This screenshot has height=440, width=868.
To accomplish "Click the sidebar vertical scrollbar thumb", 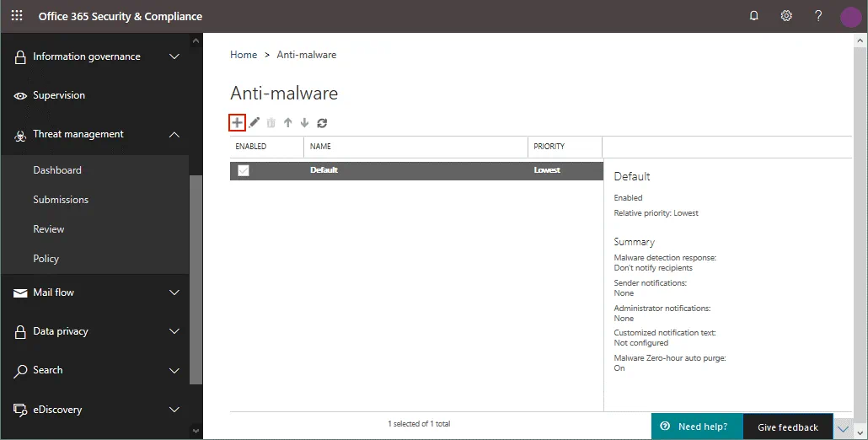I will coord(196,278).
